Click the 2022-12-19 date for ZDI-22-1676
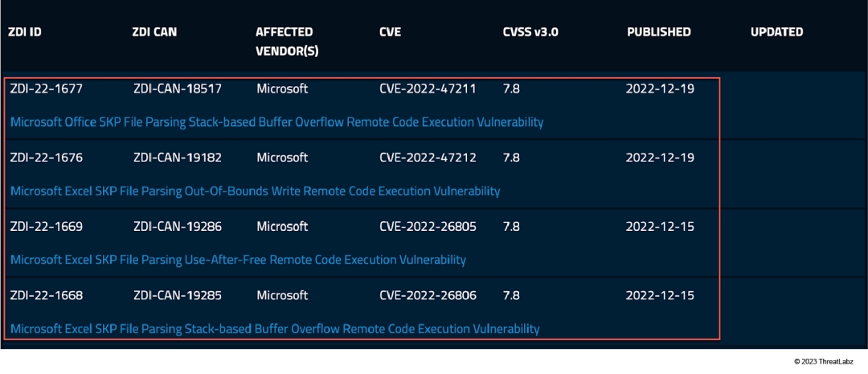868x374 pixels. [x=660, y=158]
